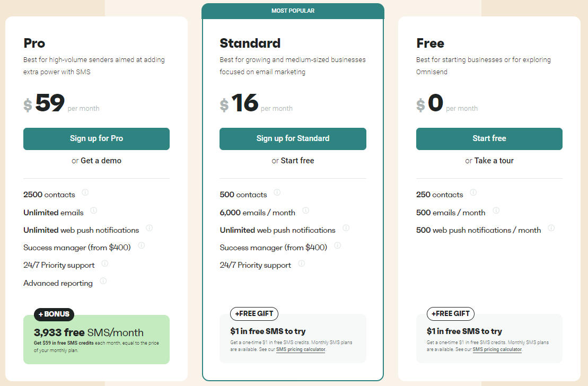The width and height of the screenshot is (588, 386).
Task: Show info for Free 500 emails / month
Action: click(x=496, y=210)
